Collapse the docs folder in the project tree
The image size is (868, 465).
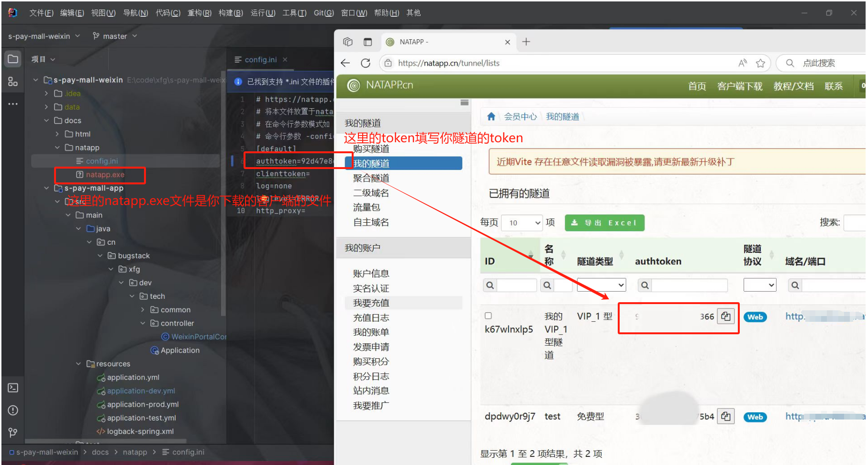click(46, 120)
